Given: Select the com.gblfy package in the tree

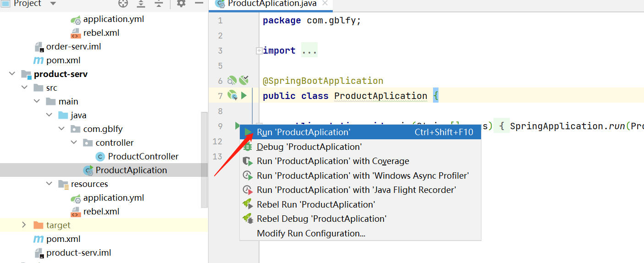Looking at the screenshot, I should coord(103,129).
